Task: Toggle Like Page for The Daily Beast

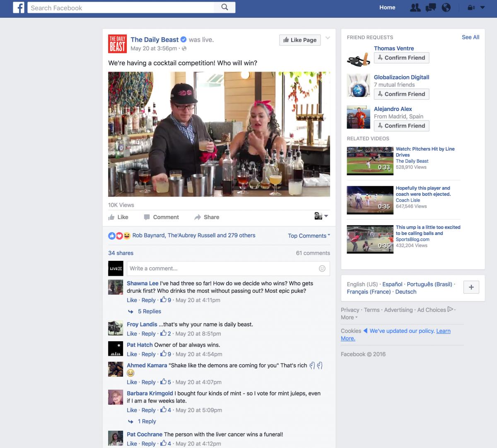Action: pos(300,40)
